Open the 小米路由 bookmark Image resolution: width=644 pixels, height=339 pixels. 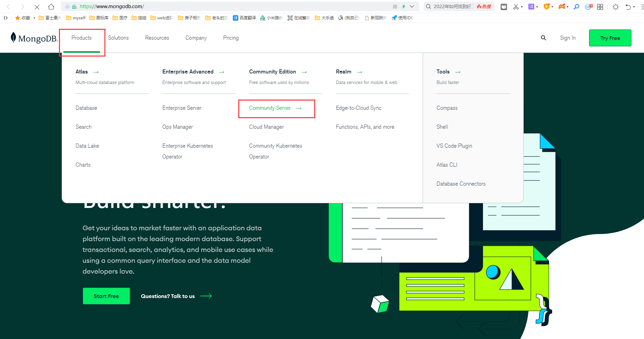(x=271, y=18)
